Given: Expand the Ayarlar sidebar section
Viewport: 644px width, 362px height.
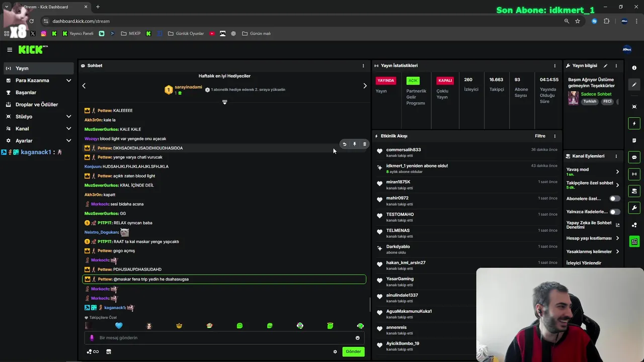Looking at the screenshot, I should pyautogui.click(x=69, y=141).
